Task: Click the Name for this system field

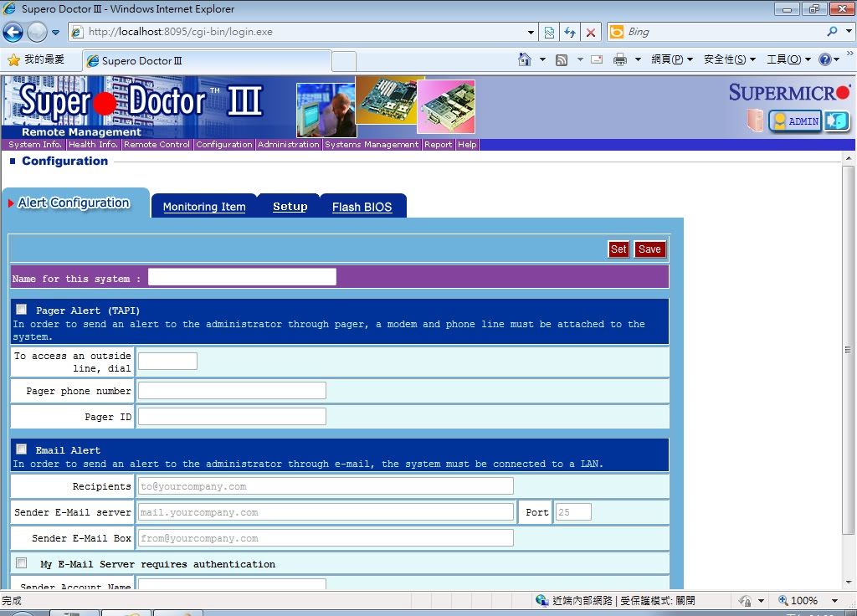Action: [242, 276]
